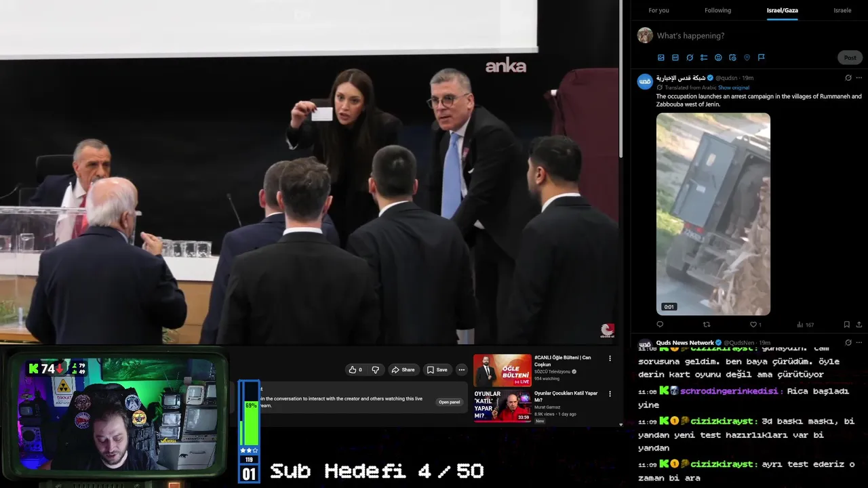The image size is (868, 488).
Task: Click the YouTube page scrollbar
Action: (x=621, y=78)
